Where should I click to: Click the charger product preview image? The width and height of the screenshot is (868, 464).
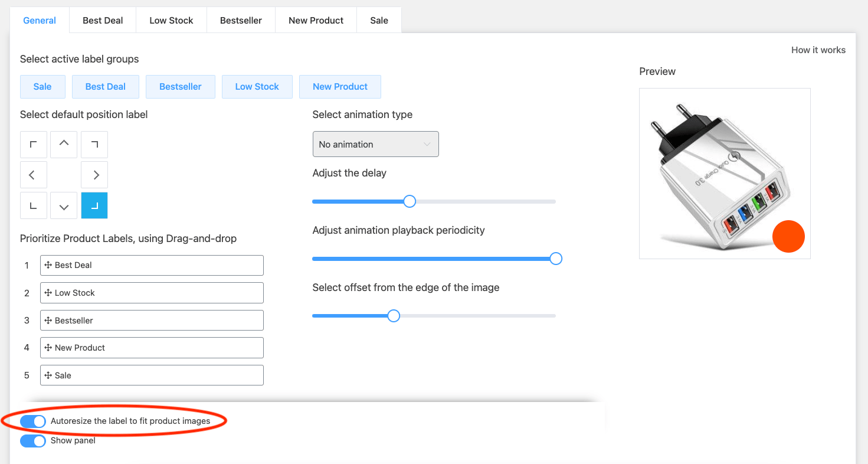click(x=725, y=173)
